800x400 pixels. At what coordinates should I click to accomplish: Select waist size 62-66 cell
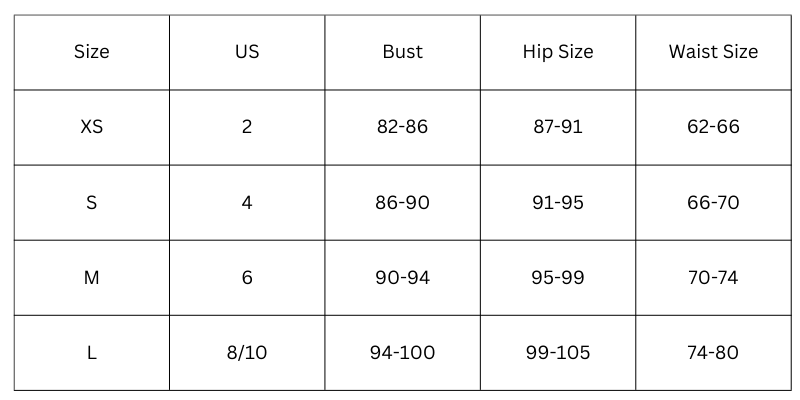(713, 127)
